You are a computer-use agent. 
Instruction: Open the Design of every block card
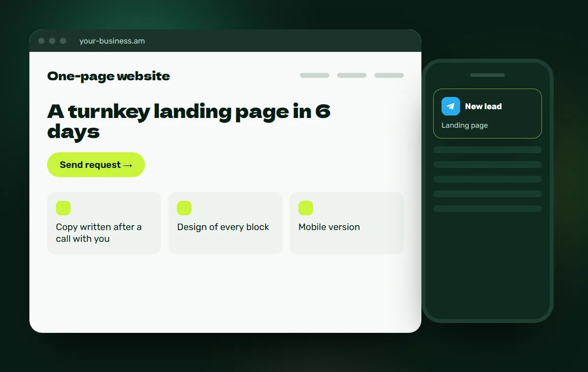[x=225, y=223]
